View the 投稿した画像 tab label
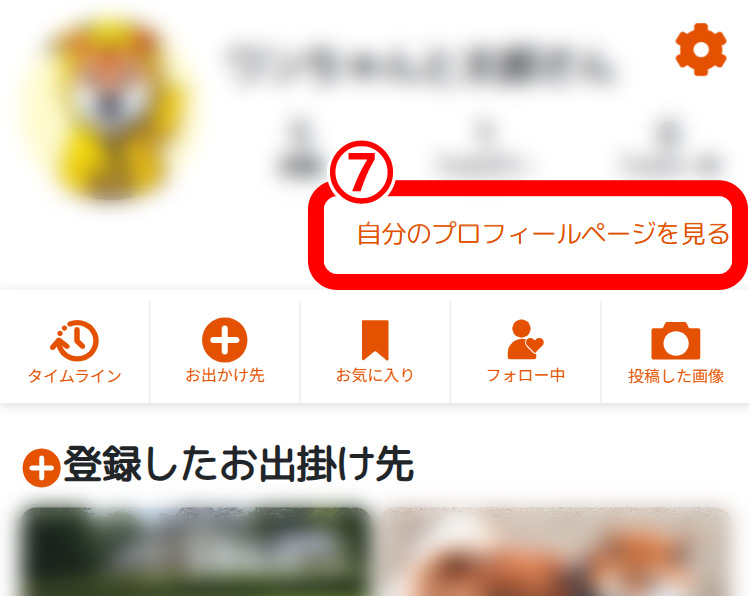The image size is (750, 596). [675, 376]
